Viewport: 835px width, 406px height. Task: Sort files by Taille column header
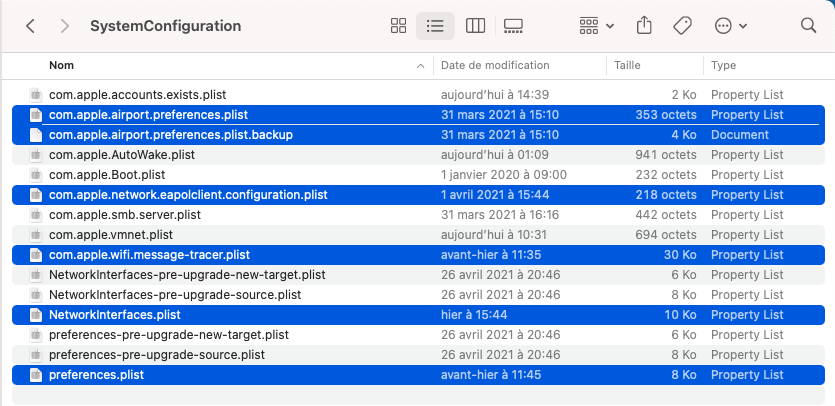[x=627, y=65]
